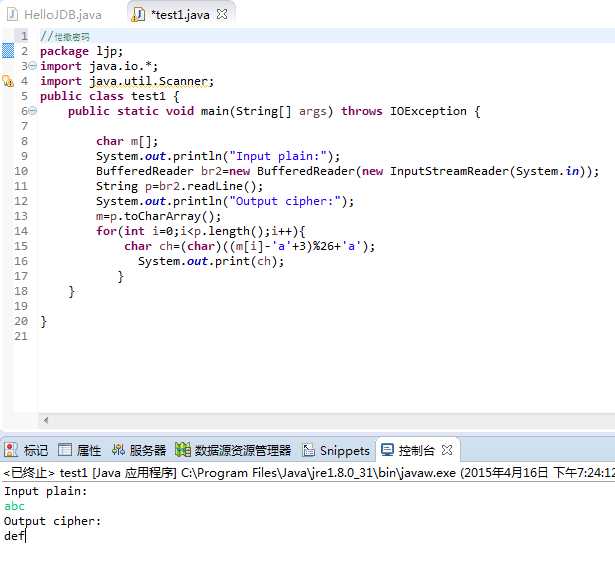
Task: Click the Snippets tab icon
Action: pyautogui.click(x=309, y=450)
